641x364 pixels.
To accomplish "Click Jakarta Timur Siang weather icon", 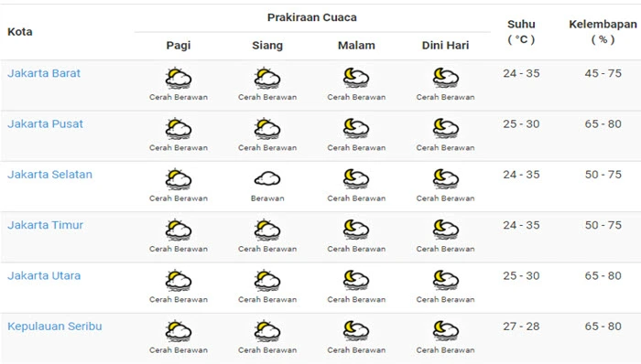I will [267, 230].
